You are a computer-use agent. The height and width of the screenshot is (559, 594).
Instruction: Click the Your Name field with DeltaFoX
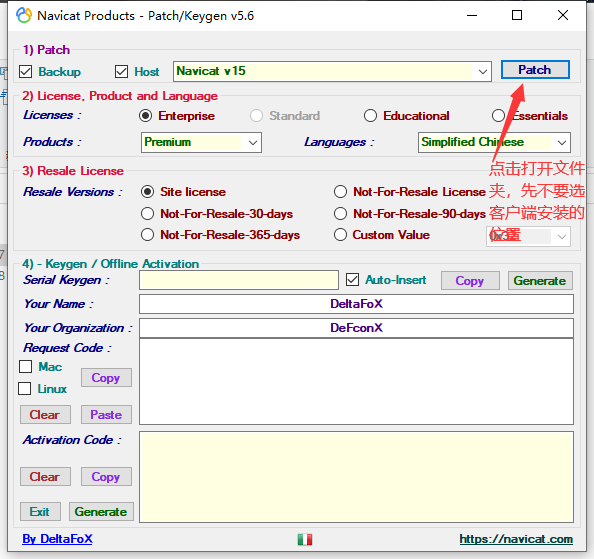356,304
